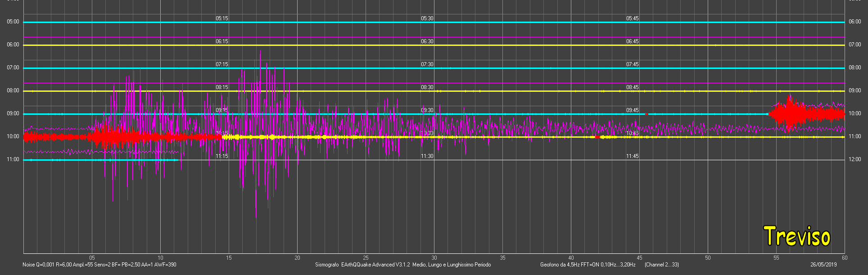Select the 09:30 time label
868x275 pixels.
(x=427, y=110)
